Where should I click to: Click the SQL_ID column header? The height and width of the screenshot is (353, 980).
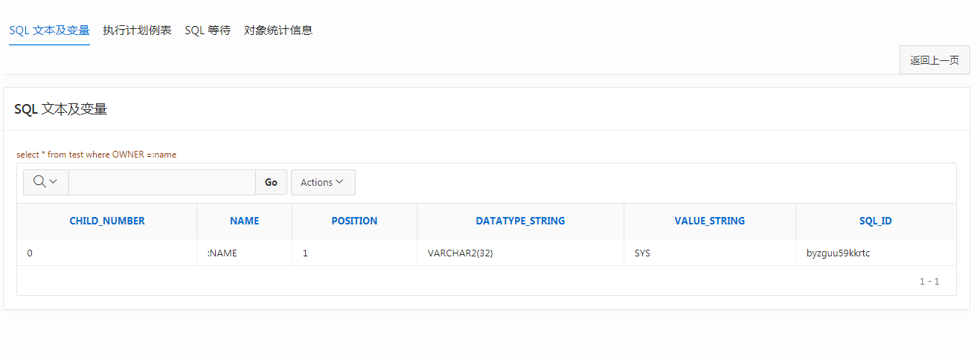(x=875, y=221)
